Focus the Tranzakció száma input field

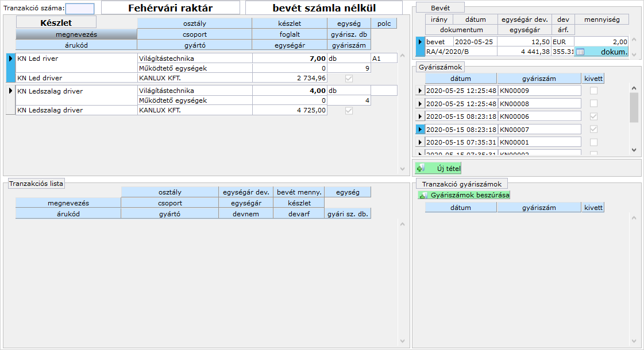(x=80, y=9)
